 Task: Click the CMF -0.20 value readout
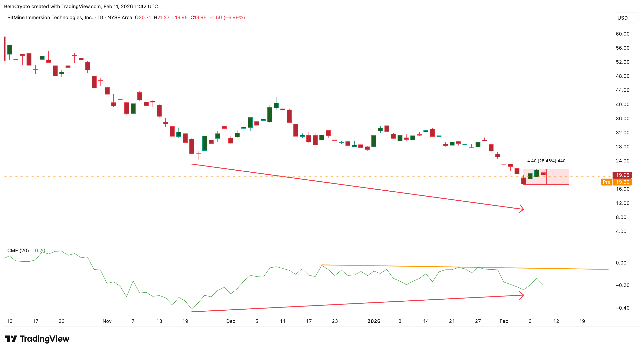click(39, 250)
